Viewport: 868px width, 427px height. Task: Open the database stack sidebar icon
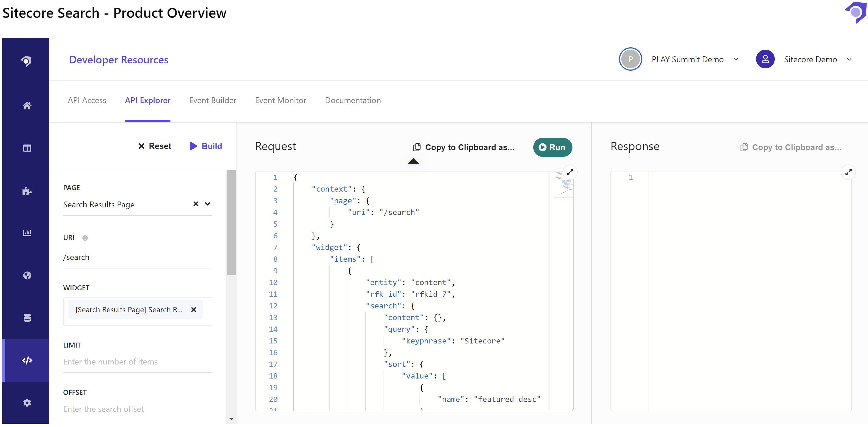[27, 317]
